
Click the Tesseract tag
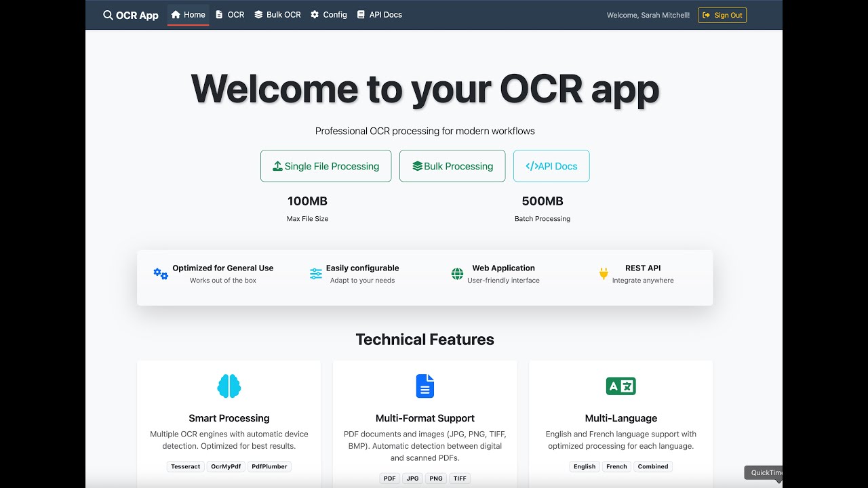click(x=186, y=466)
